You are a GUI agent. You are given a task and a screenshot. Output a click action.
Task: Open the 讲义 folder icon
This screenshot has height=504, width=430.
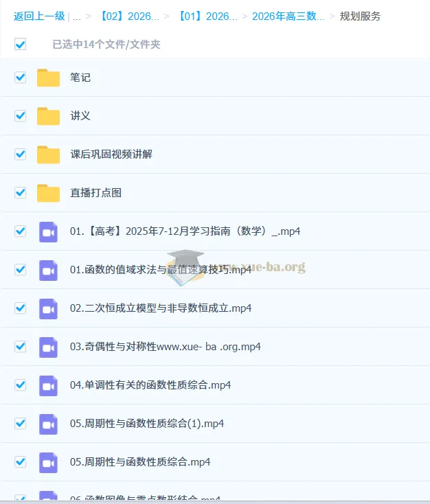[48, 116]
